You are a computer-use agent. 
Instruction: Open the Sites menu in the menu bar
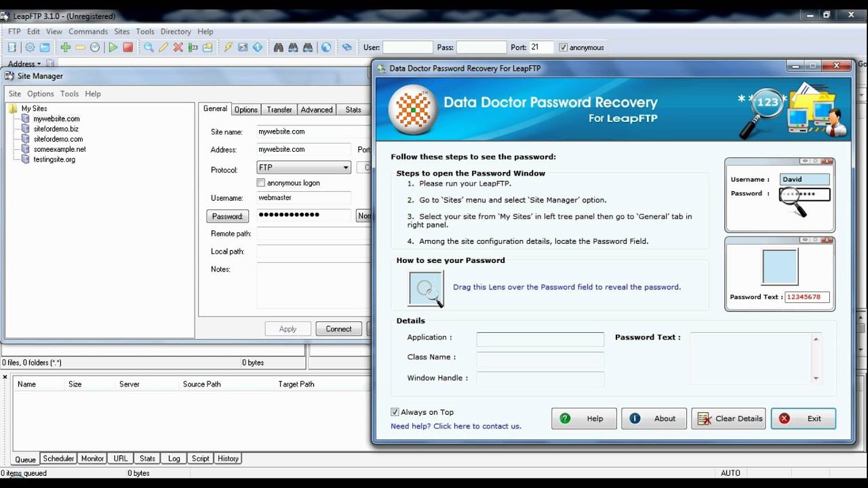coord(122,31)
